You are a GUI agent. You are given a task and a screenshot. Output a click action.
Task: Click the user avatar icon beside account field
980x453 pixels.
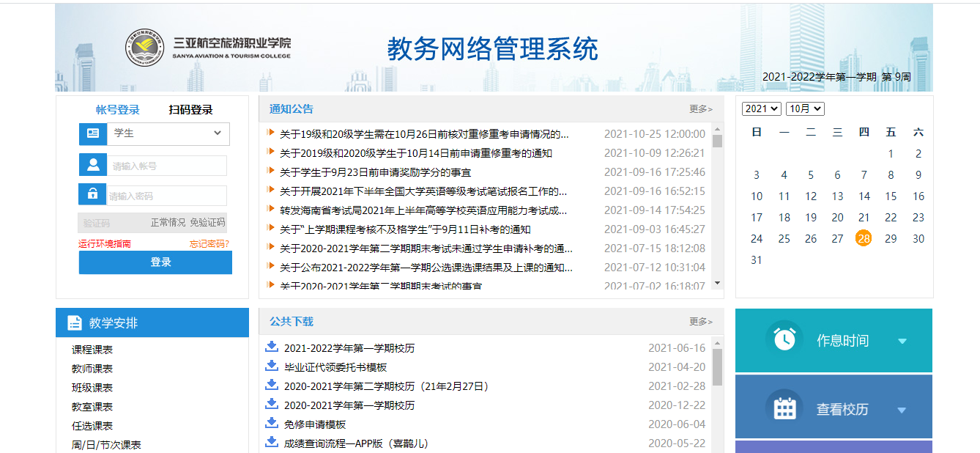pyautogui.click(x=93, y=165)
